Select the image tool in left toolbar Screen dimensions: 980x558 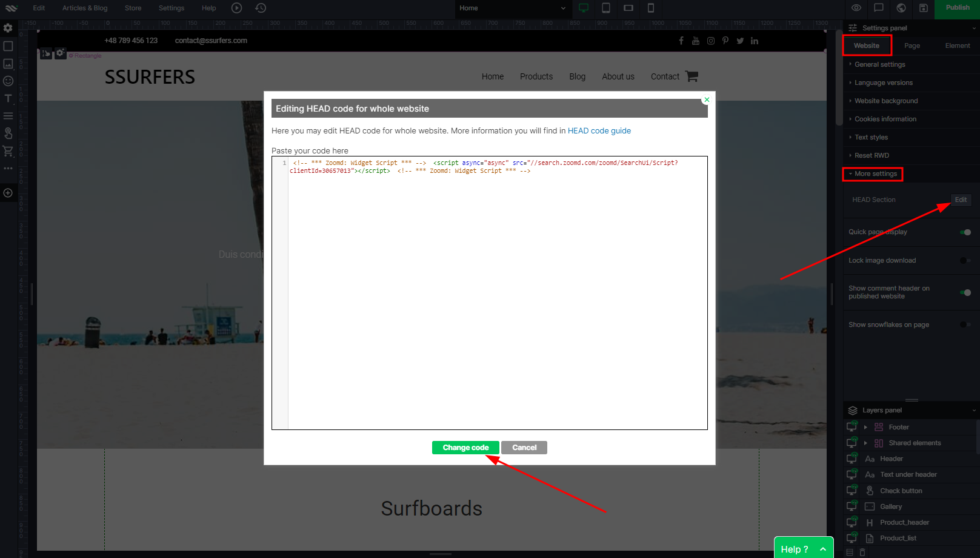point(8,64)
